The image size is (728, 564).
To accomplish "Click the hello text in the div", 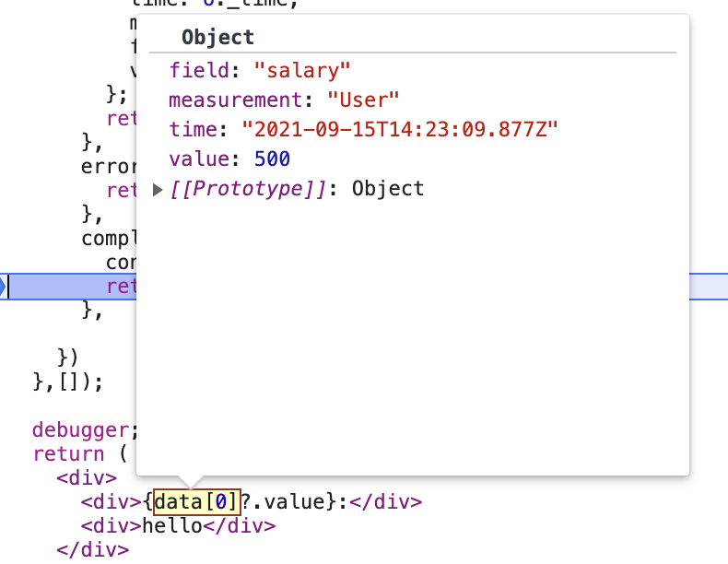I will 171,526.
